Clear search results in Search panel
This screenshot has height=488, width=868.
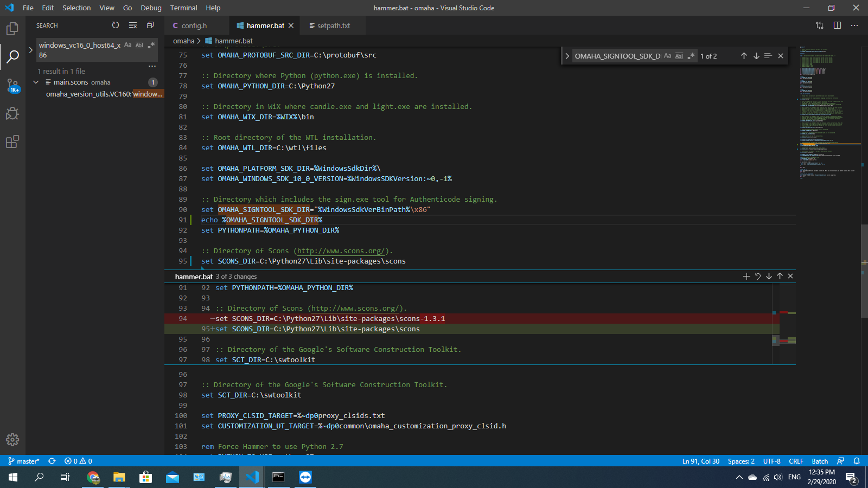pyautogui.click(x=133, y=25)
